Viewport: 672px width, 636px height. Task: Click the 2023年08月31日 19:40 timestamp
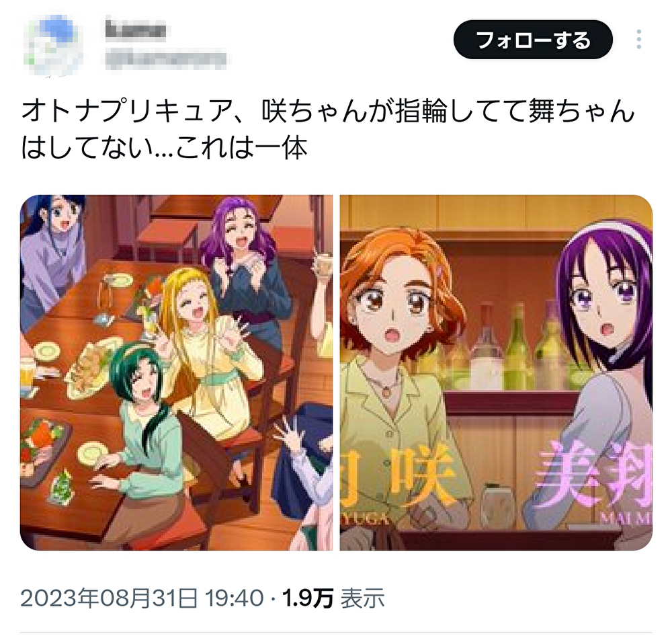click(141, 598)
